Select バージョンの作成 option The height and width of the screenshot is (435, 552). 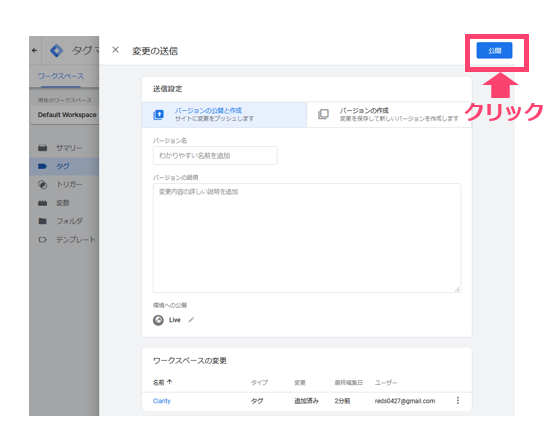click(389, 114)
